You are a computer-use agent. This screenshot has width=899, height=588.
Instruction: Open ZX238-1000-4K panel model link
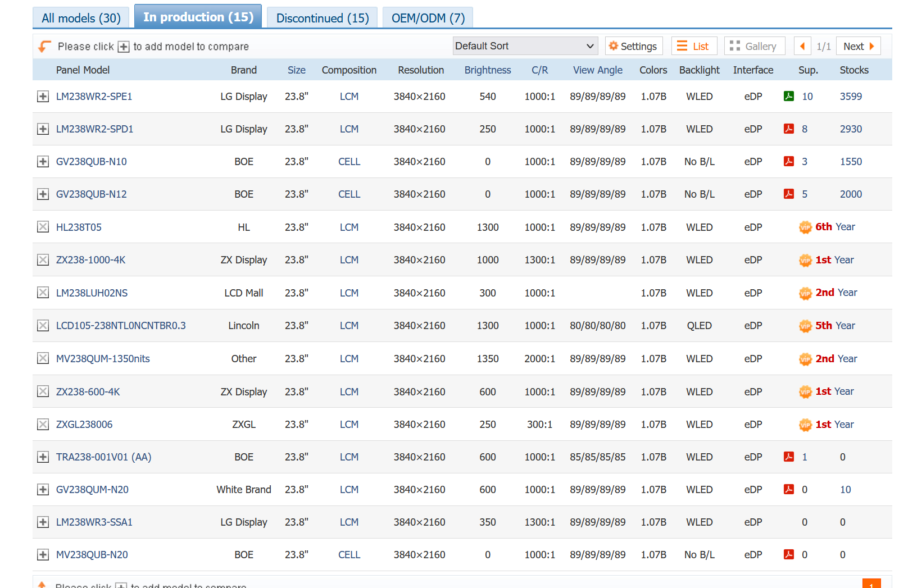[91, 260]
